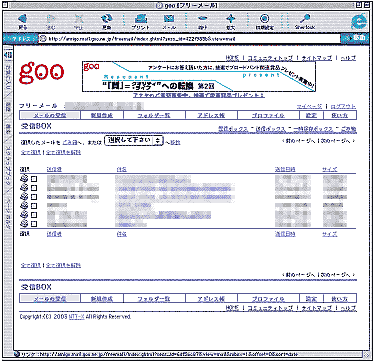Sort by the top サイズ column header

(x=329, y=169)
